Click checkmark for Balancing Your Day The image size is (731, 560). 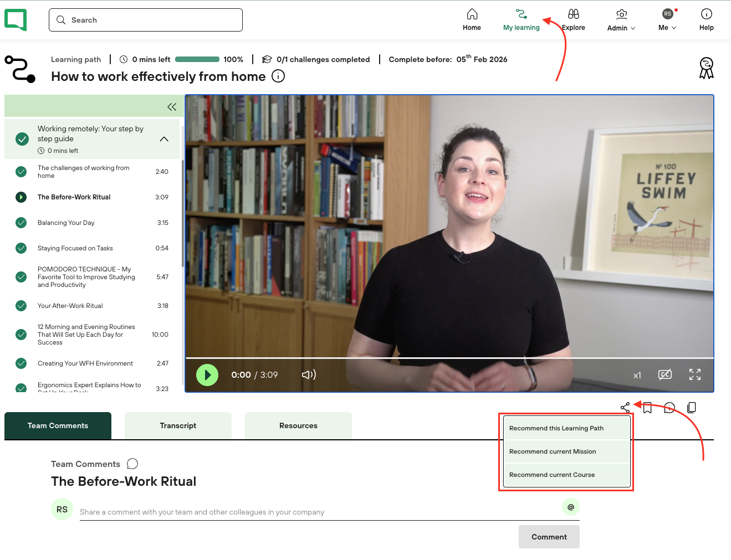click(21, 223)
